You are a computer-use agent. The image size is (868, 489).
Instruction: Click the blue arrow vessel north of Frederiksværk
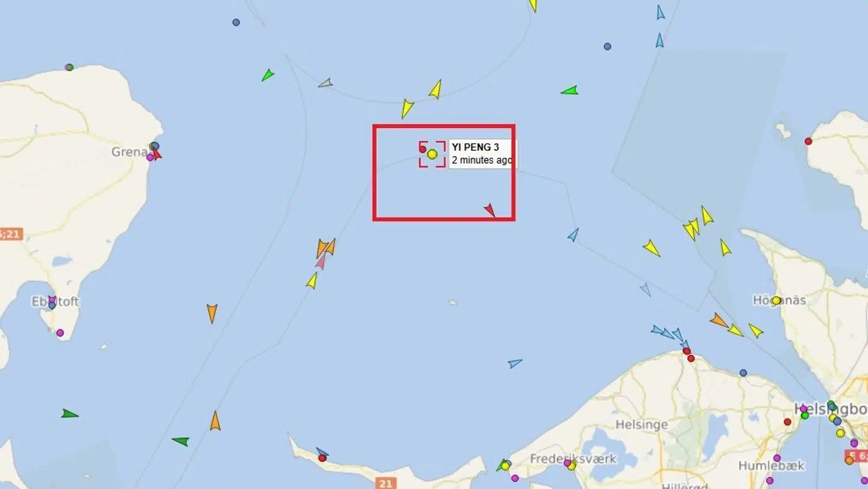tap(515, 363)
